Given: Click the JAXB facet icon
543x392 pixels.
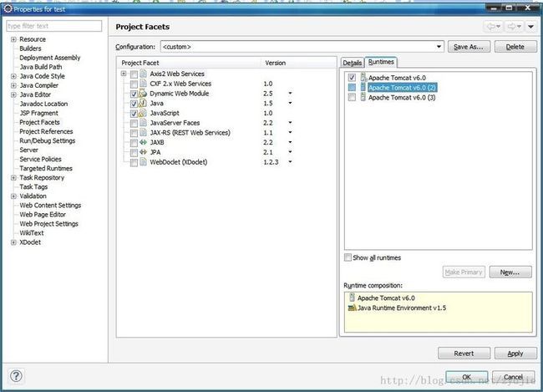Looking at the screenshot, I should 144,142.
